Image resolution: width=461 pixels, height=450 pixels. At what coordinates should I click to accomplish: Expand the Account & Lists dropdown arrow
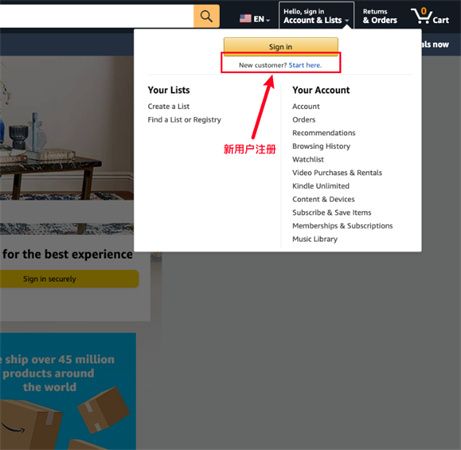click(x=347, y=21)
